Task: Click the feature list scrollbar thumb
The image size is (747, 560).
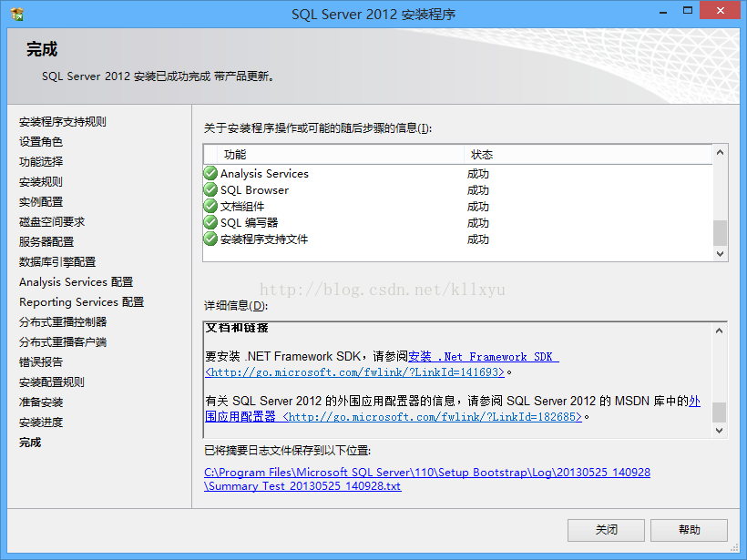Action: [x=720, y=232]
